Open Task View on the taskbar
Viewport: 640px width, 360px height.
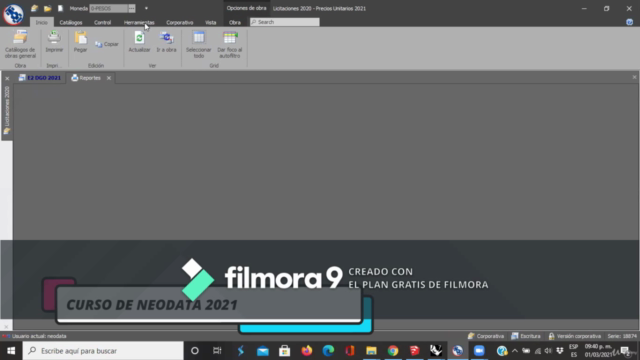pos(217,351)
